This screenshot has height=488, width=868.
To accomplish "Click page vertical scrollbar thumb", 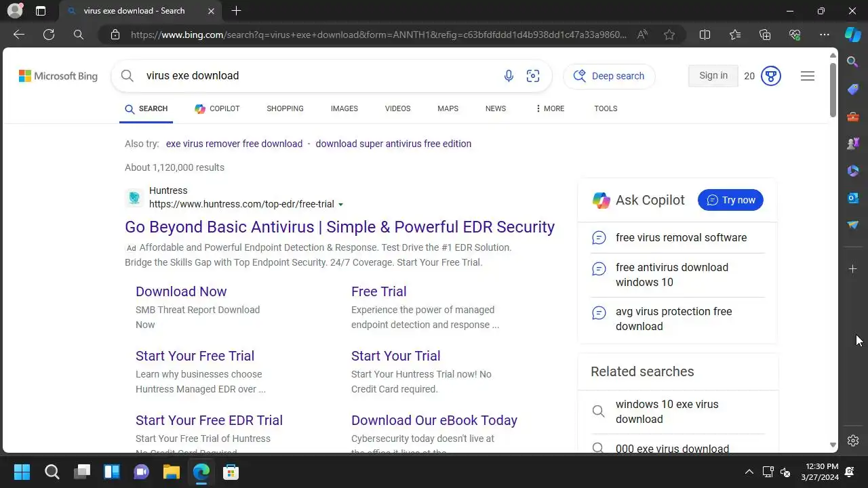I will 833,91.
